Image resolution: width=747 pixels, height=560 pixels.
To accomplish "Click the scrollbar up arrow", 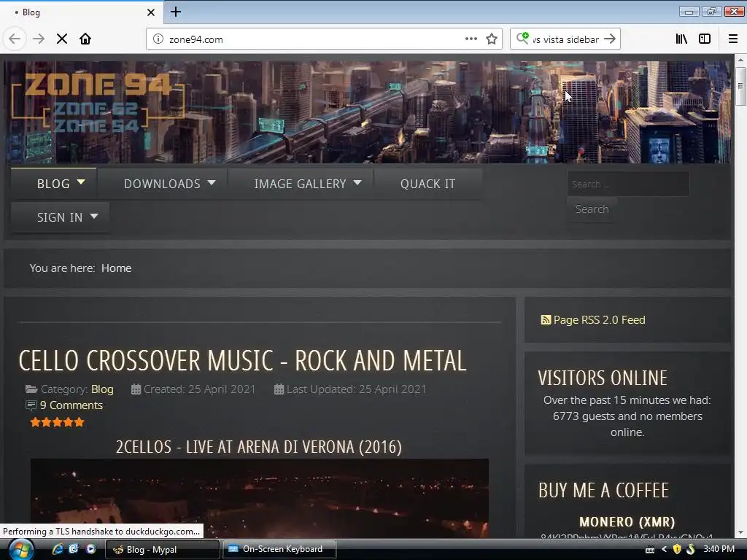I will (x=740, y=60).
